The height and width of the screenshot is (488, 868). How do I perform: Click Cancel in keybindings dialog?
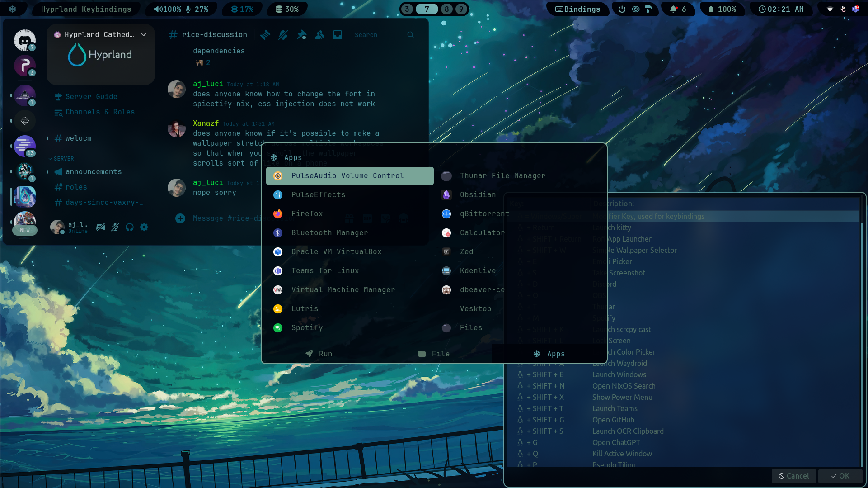tap(793, 476)
